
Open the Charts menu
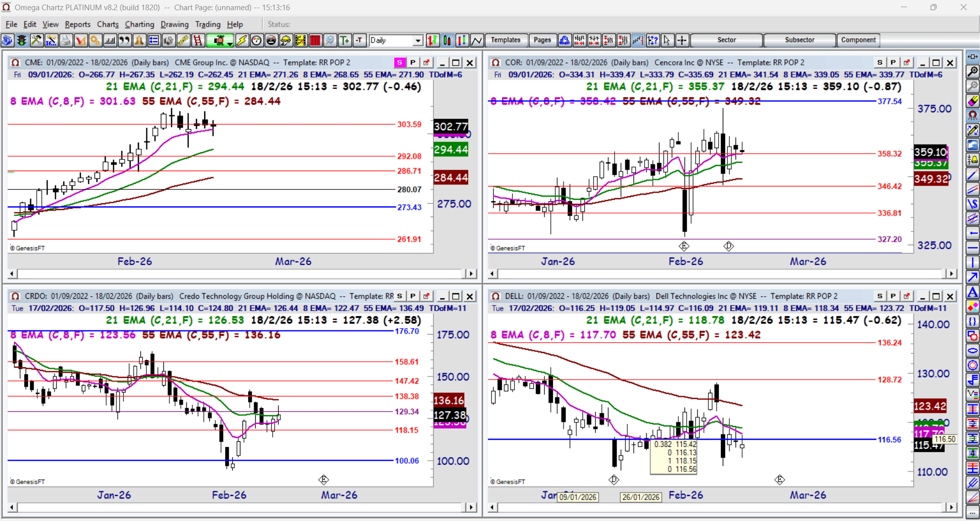(x=108, y=24)
